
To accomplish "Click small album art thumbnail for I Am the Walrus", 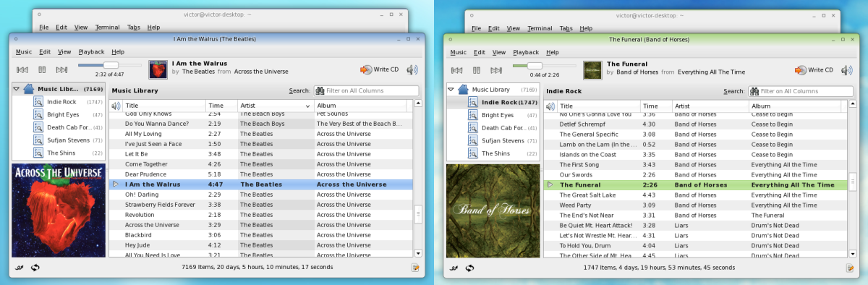I will tap(157, 69).
